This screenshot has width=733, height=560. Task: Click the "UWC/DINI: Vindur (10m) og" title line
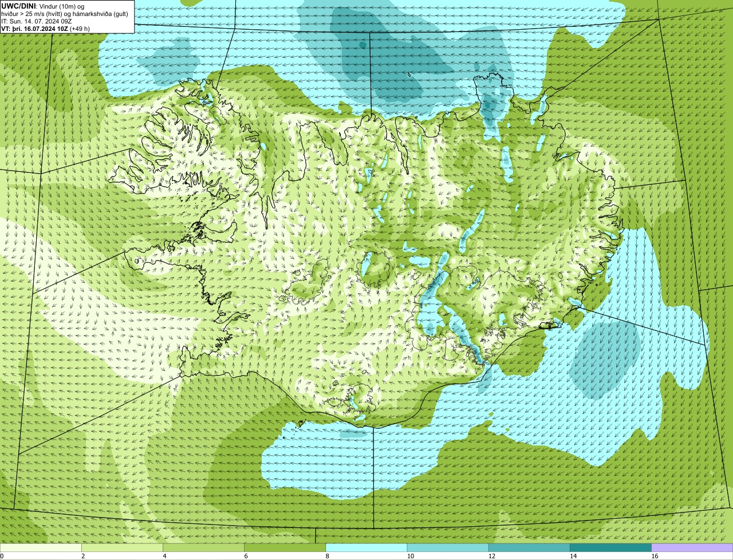point(43,6)
